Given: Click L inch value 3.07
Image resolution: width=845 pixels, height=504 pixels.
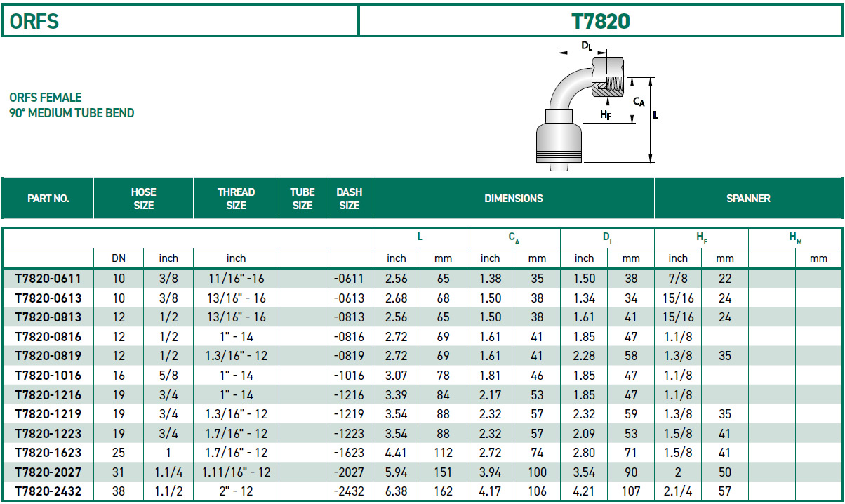Looking at the screenshot, I should point(397,376).
